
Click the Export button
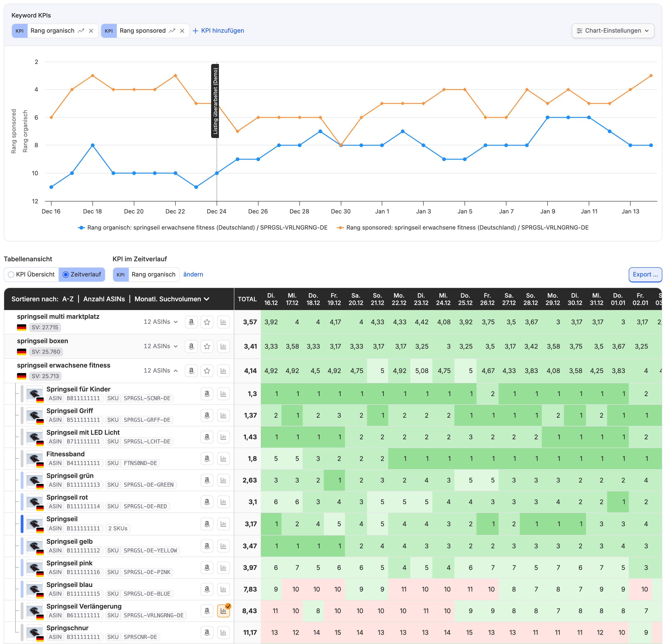pyautogui.click(x=645, y=274)
